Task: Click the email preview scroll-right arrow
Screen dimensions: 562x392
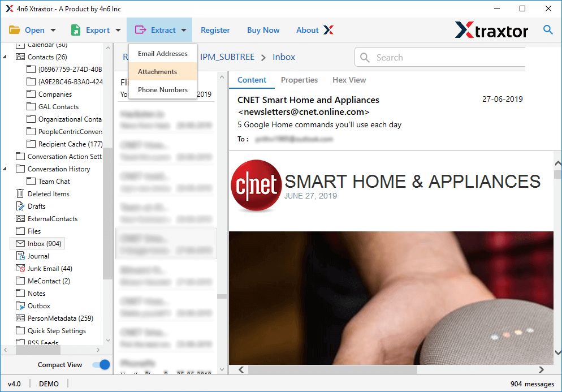Action: [541, 369]
